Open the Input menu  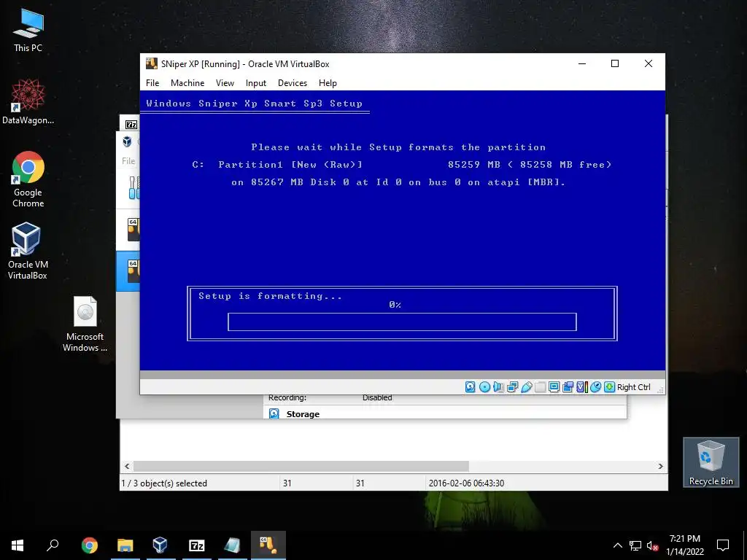(256, 83)
